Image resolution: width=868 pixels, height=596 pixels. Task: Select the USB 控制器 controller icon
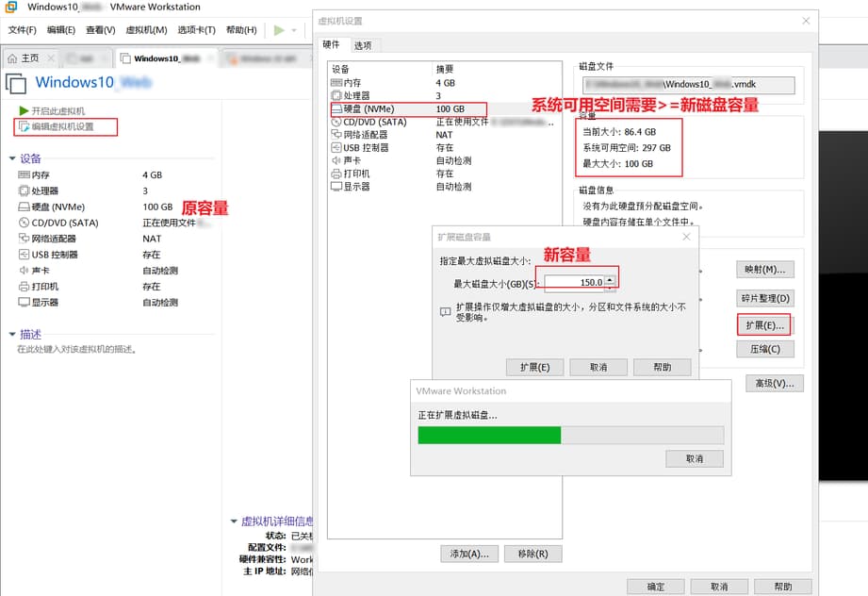pos(336,145)
